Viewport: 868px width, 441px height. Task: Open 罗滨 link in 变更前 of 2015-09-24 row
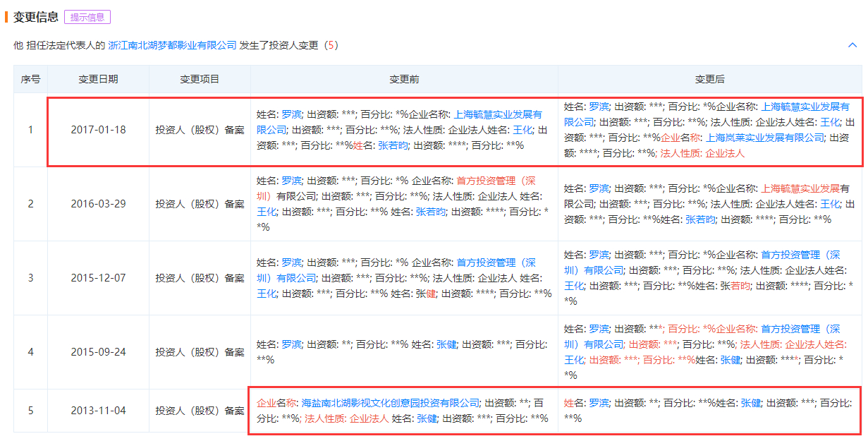(x=291, y=344)
